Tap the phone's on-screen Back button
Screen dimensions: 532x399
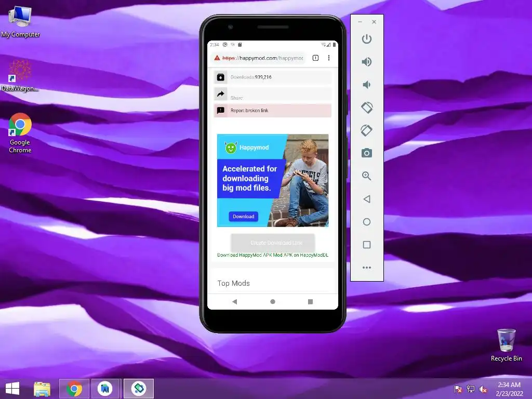[x=234, y=302]
